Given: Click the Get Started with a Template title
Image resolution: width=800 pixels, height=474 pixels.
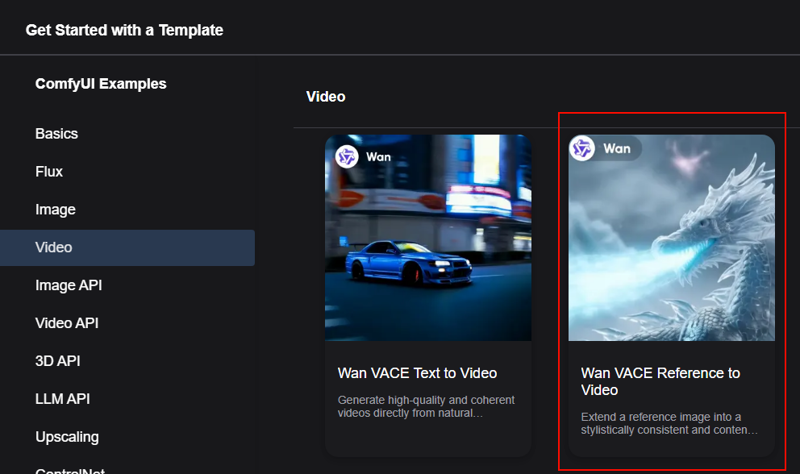Looking at the screenshot, I should (x=124, y=30).
